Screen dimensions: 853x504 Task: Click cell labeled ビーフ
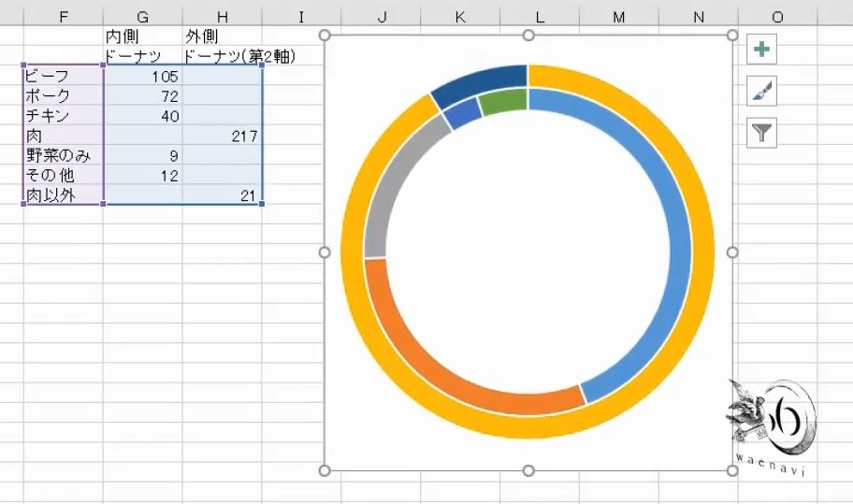pyautogui.click(x=63, y=76)
